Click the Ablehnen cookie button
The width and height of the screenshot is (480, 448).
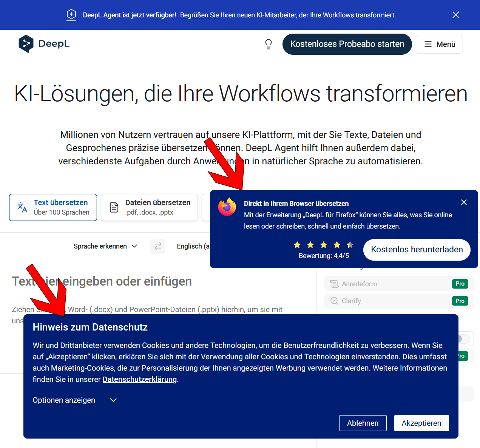[363, 423]
